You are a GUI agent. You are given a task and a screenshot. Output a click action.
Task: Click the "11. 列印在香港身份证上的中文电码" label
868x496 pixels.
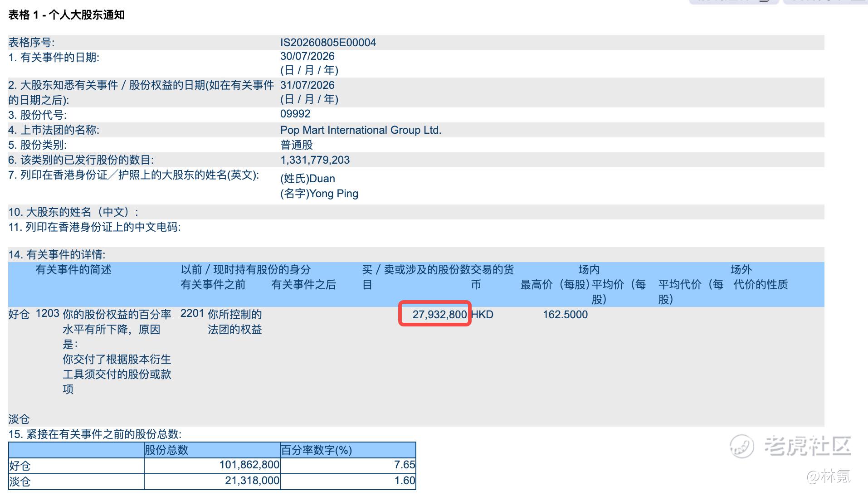(x=94, y=227)
